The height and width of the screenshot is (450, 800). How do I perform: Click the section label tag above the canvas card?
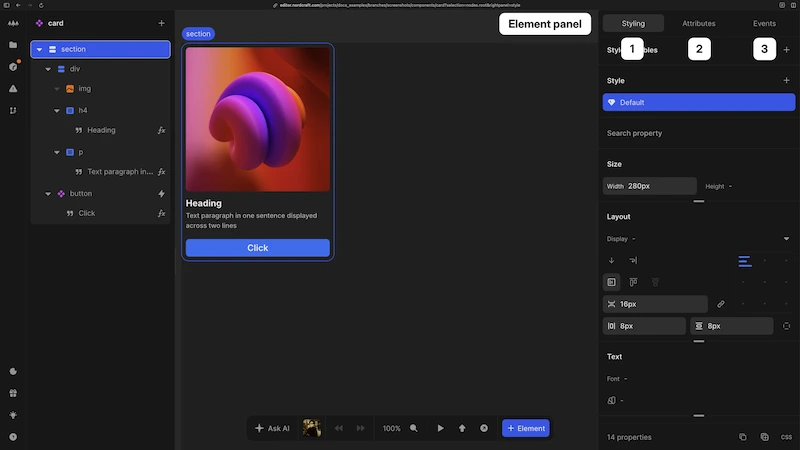point(198,34)
